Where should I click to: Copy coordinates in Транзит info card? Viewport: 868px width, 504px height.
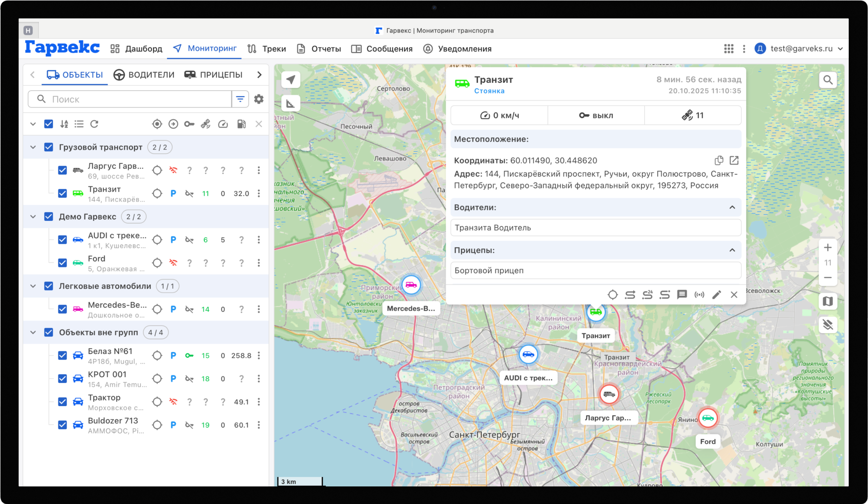pyautogui.click(x=719, y=160)
